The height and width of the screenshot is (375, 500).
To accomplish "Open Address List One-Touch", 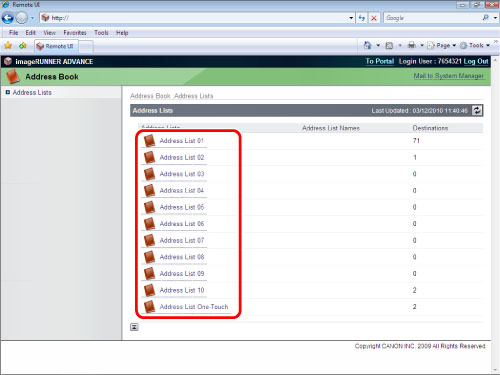I will [x=194, y=307].
